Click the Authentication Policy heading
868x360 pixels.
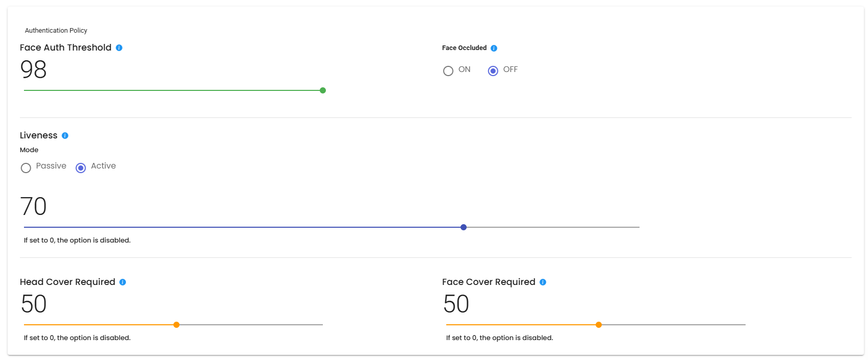pyautogui.click(x=56, y=31)
